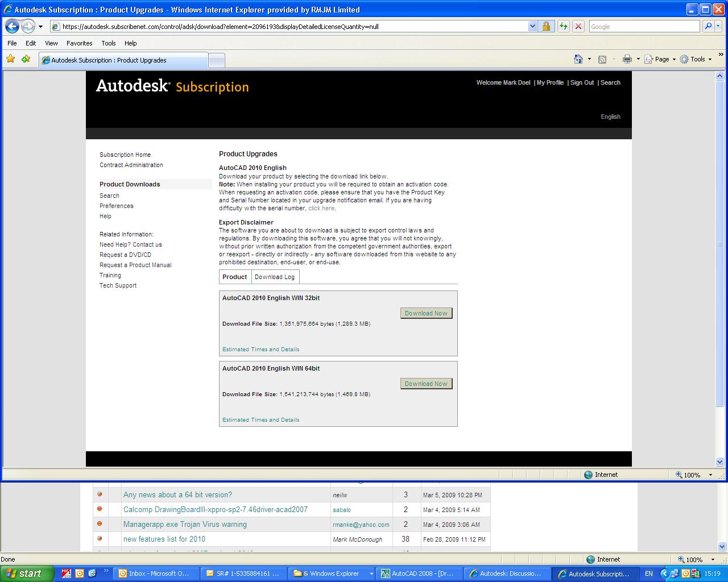The image size is (728, 582).
Task: Click the Windows start button
Action: tap(27, 573)
